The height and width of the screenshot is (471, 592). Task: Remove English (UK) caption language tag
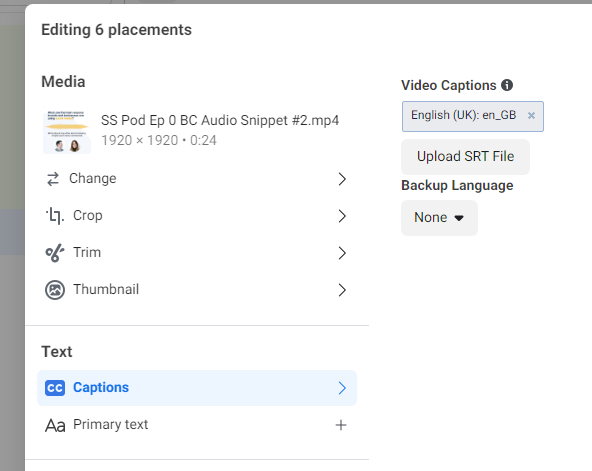click(531, 115)
